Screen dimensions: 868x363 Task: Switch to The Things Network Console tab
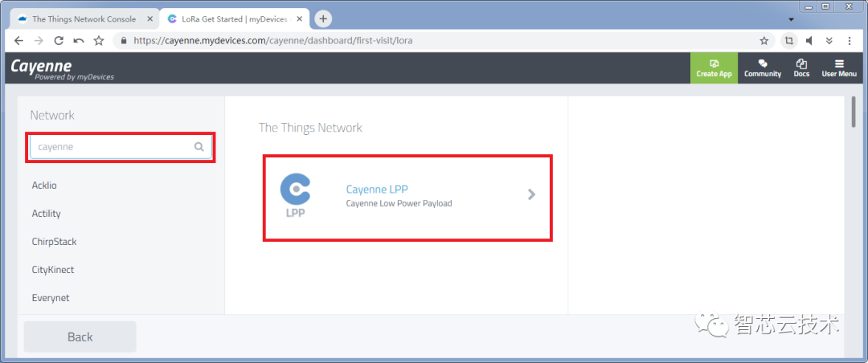[84, 18]
